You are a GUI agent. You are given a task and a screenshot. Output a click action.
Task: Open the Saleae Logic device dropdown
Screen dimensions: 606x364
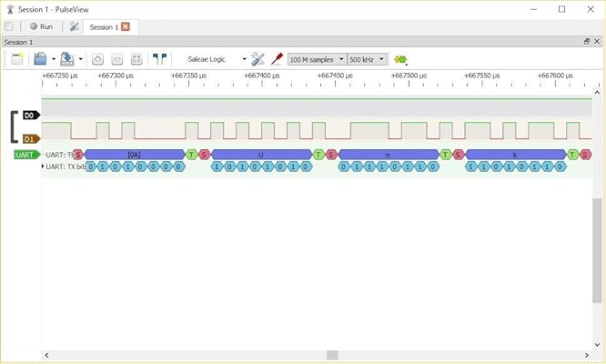pos(217,59)
